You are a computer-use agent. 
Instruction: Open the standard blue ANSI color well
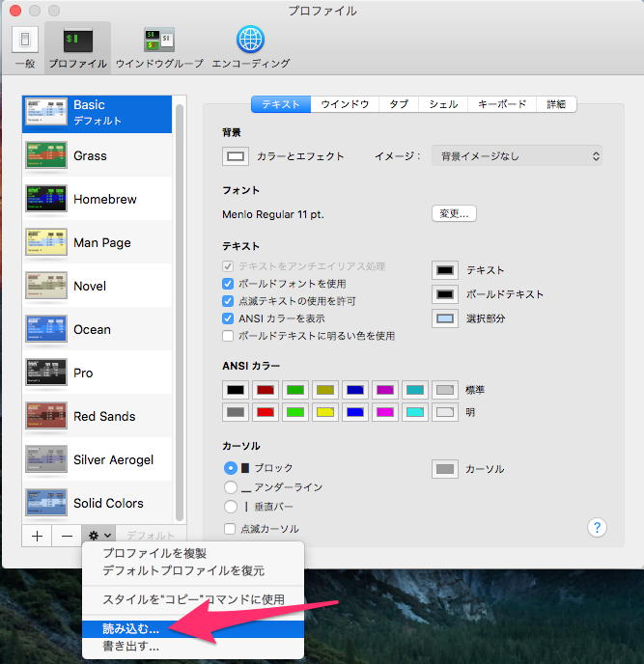tap(355, 390)
